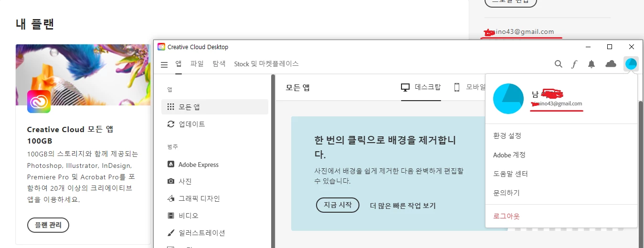The height and width of the screenshot is (248, 644).
Task: Switch to the 데스크탑 tab
Action: coord(421,87)
